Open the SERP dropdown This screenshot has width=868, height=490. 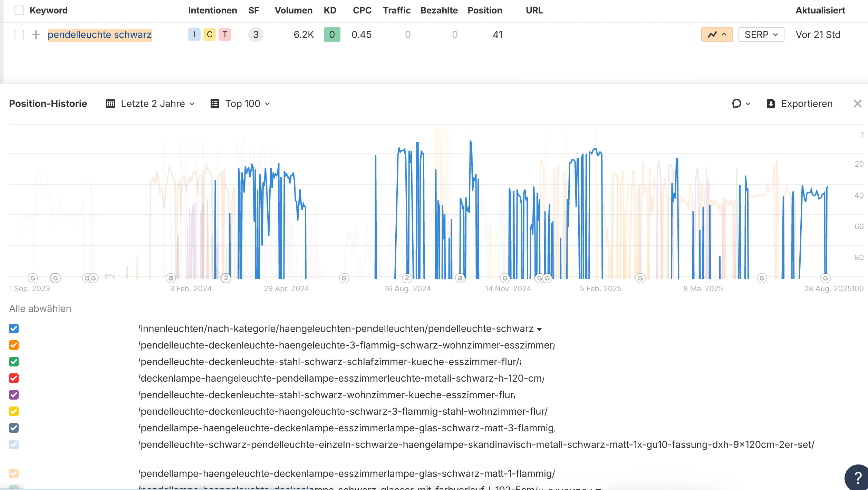click(761, 35)
